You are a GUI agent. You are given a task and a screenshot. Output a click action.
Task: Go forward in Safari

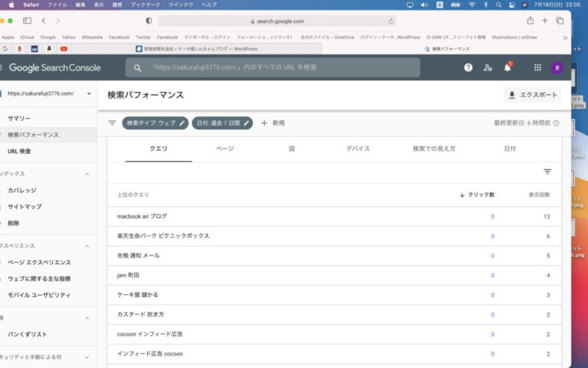click(x=58, y=21)
